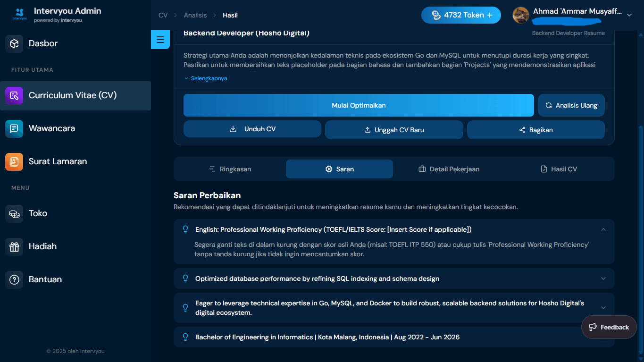Click the Analisis Ulang button
This screenshot has width=644, height=362.
(571, 105)
